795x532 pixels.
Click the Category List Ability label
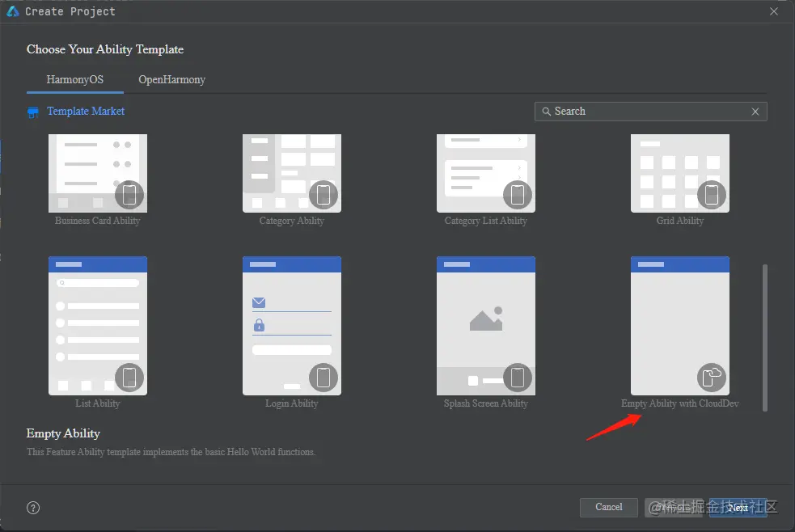click(486, 221)
